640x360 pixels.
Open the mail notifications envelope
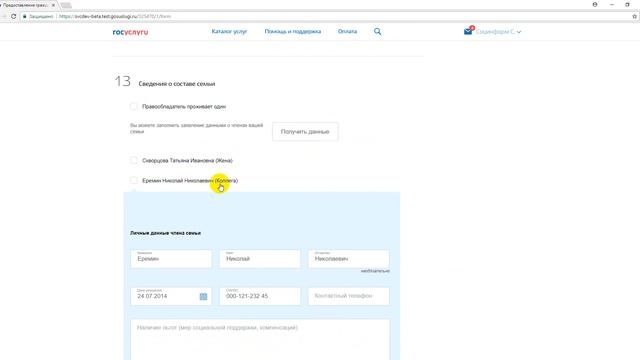click(x=468, y=31)
